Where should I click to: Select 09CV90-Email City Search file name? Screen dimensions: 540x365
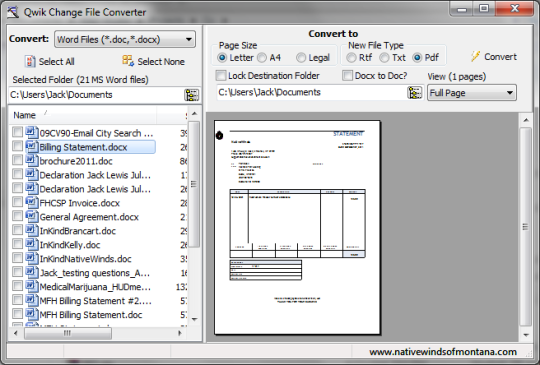point(96,133)
